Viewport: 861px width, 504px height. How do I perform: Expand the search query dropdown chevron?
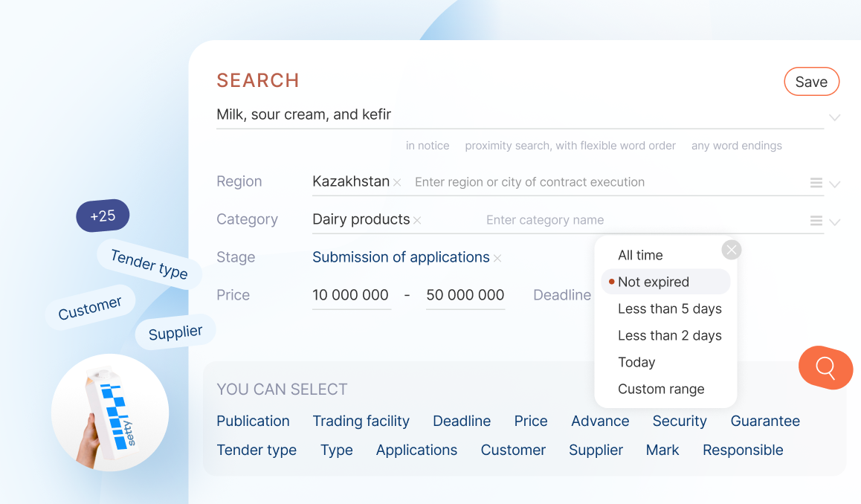coord(834,117)
